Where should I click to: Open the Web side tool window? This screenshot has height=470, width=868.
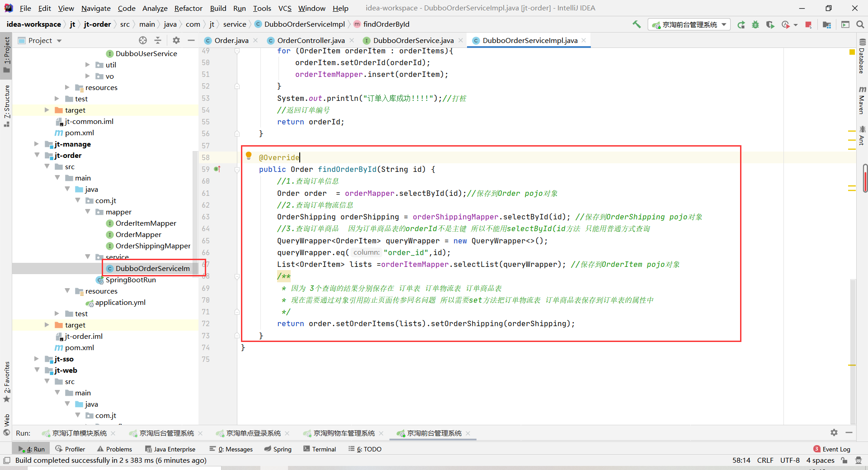coord(7,425)
